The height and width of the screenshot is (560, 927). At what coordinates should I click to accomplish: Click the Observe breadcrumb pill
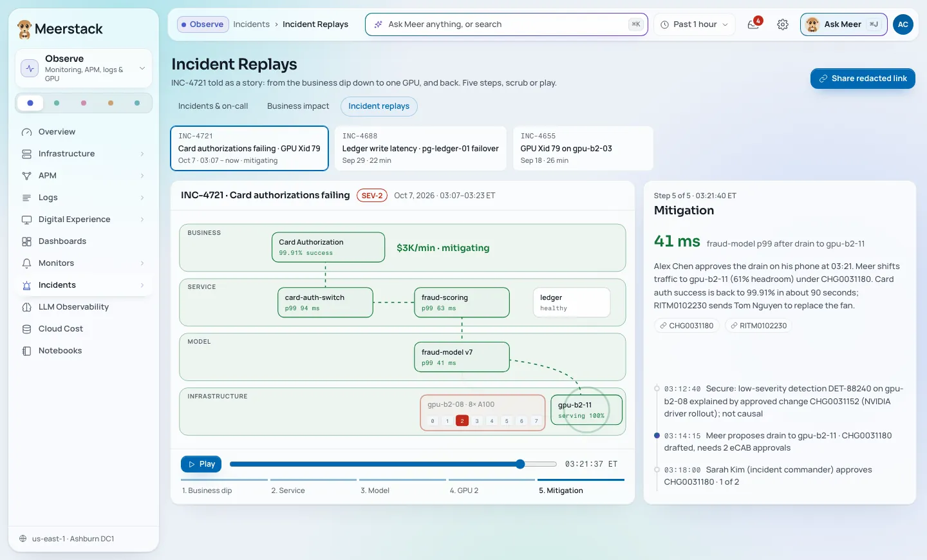[x=203, y=24]
